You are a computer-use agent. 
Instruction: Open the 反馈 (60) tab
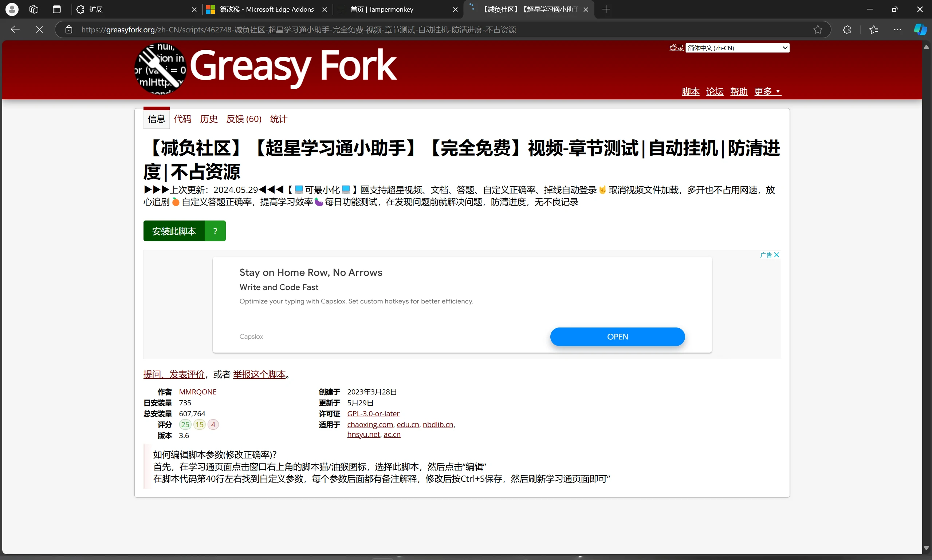tap(244, 119)
